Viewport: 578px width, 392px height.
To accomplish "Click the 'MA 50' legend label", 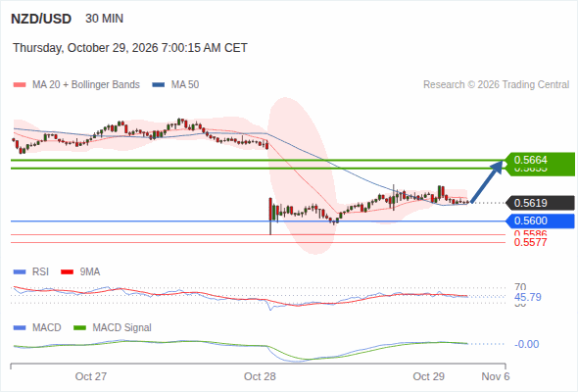I will [185, 85].
